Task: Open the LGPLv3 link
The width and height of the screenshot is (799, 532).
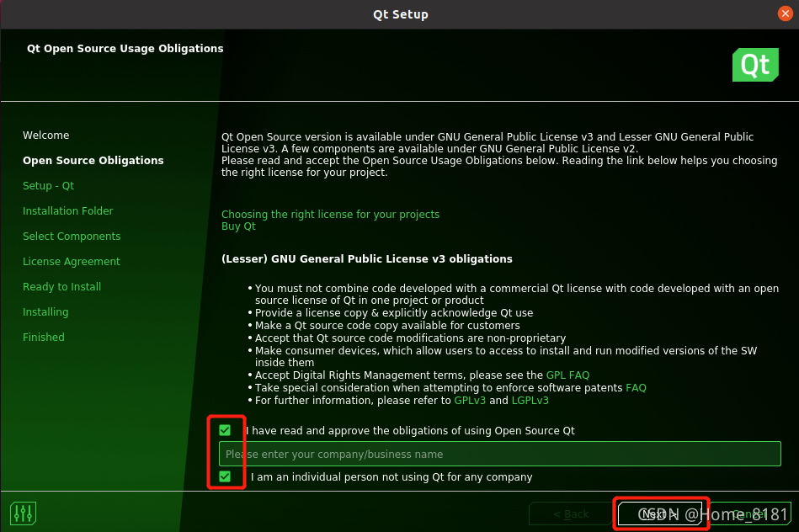Action: [530, 401]
